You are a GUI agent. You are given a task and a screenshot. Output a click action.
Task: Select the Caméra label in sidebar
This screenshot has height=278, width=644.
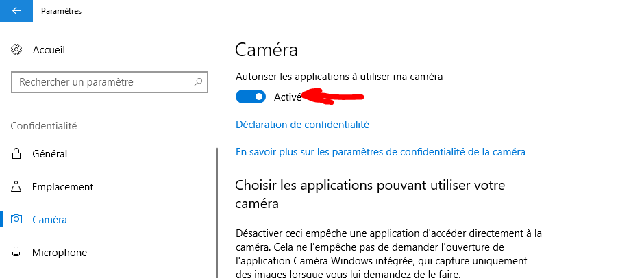(50, 219)
